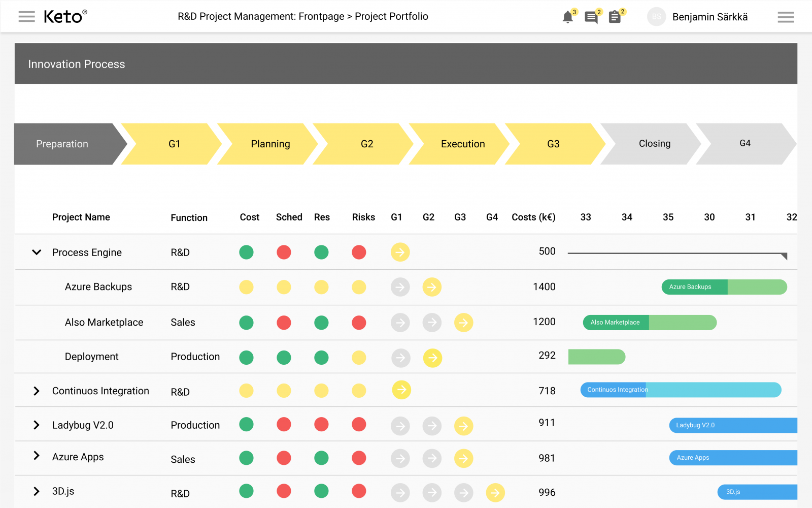Click cost value 1400

pos(544,287)
